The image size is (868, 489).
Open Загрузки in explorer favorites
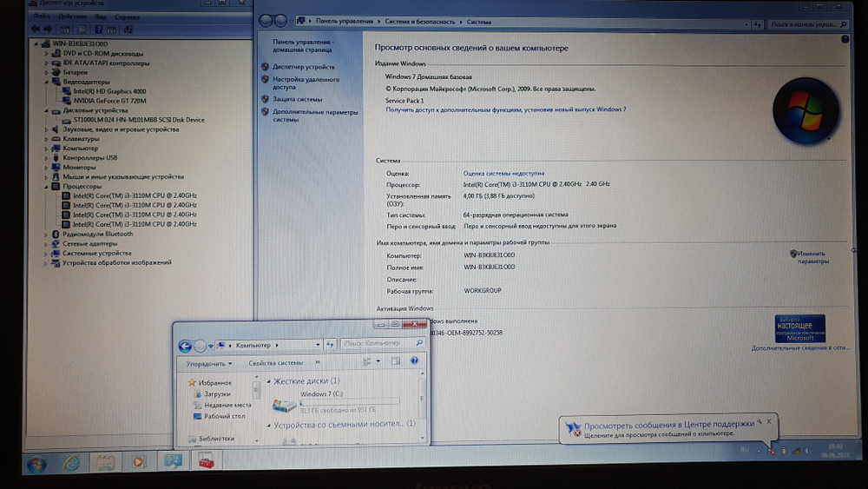[x=217, y=393]
